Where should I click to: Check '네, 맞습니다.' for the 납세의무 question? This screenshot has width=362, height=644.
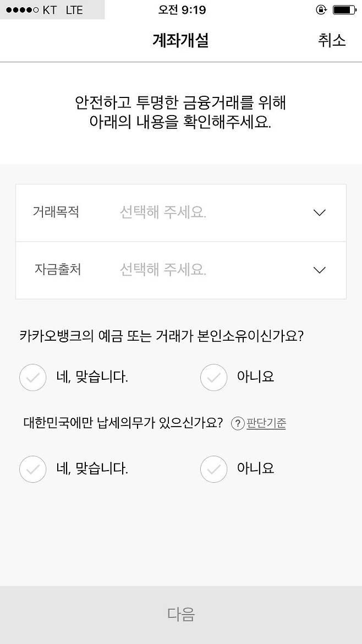pyautogui.click(x=32, y=470)
